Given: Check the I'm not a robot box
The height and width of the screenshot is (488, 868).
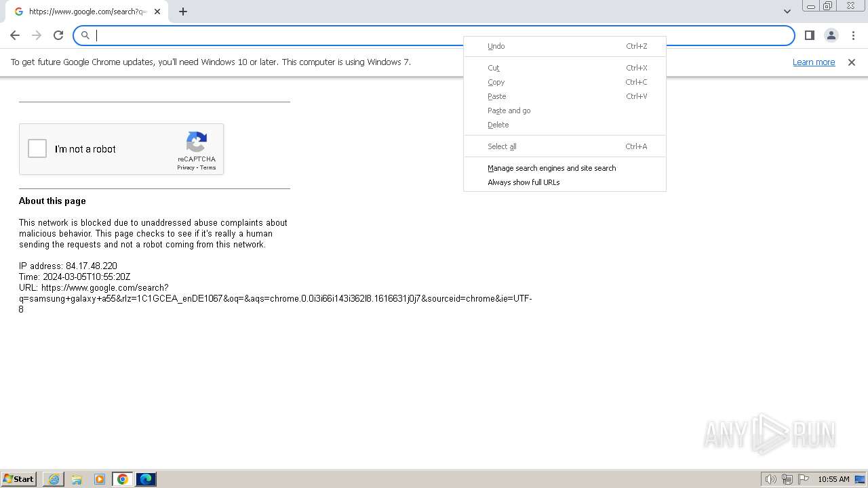Looking at the screenshot, I should 37,148.
